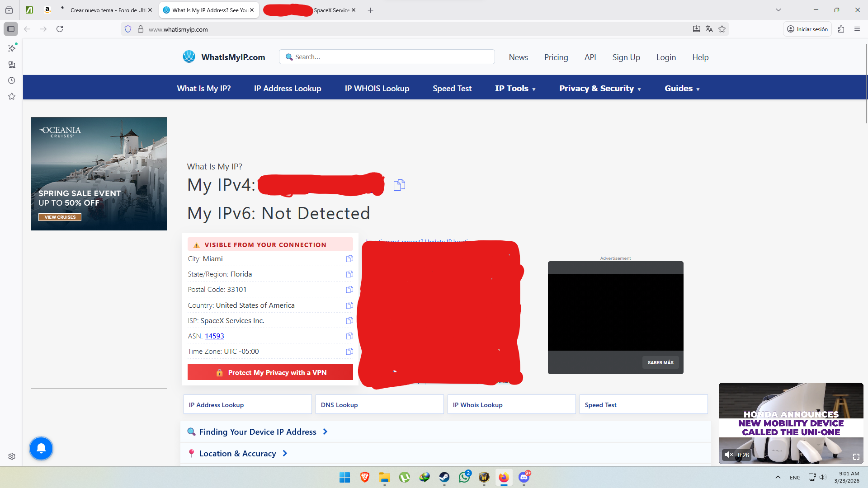Expand the Privacy & Security menu
This screenshot has height=488, width=868.
pyautogui.click(x=600, y=89)
